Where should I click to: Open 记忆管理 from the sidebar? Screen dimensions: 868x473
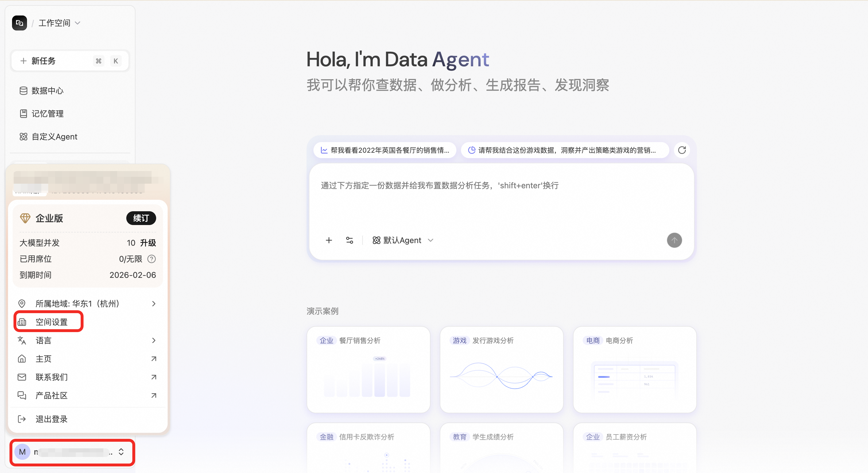(x=47, y=114)
